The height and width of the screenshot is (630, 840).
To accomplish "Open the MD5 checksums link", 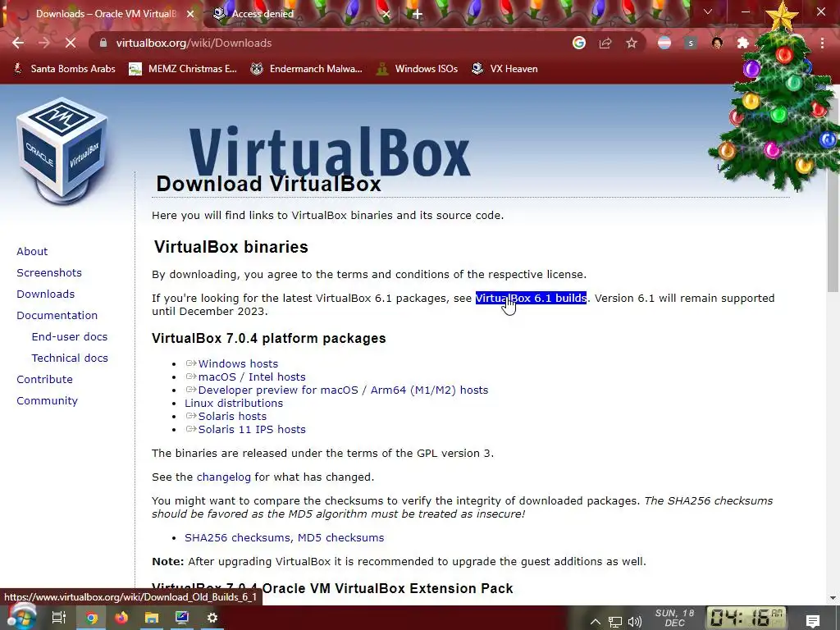I will click(x=340, y=538).
